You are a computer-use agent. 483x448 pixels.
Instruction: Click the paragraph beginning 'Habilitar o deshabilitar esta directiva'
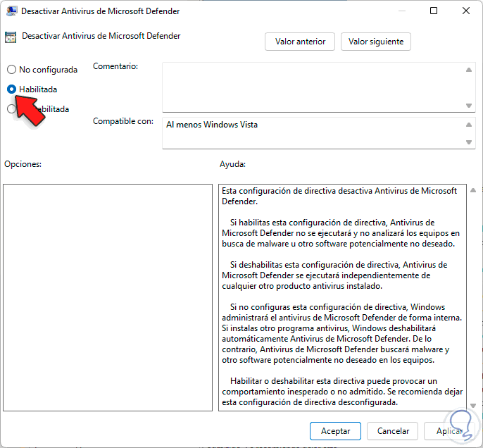342,392
